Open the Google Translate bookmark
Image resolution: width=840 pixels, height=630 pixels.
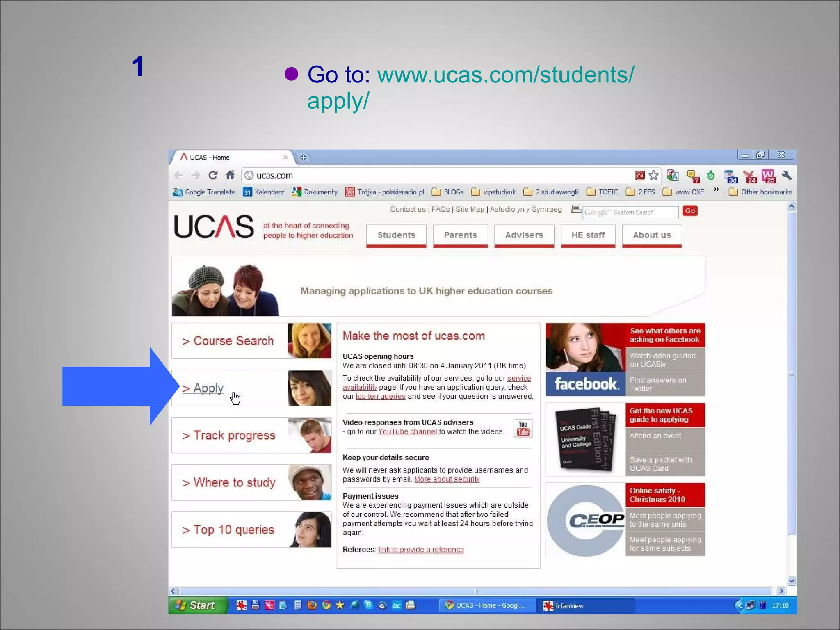coord(204,192)
